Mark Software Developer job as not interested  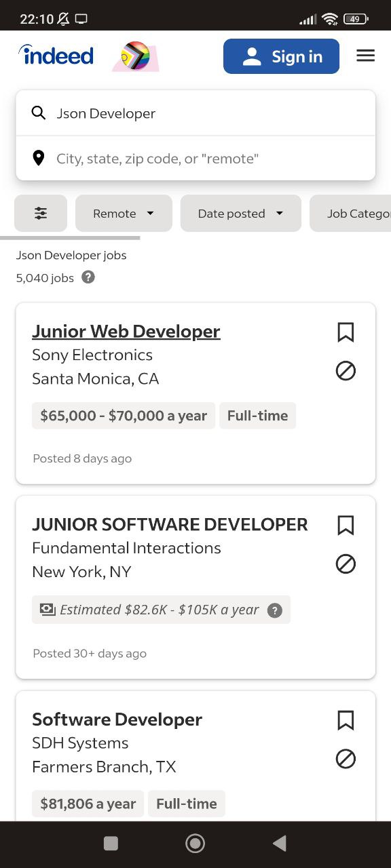346,759
